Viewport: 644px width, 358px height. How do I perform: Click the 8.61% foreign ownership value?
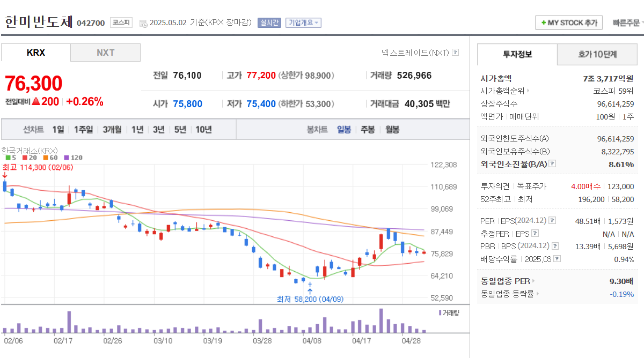[x=621, y=164]
